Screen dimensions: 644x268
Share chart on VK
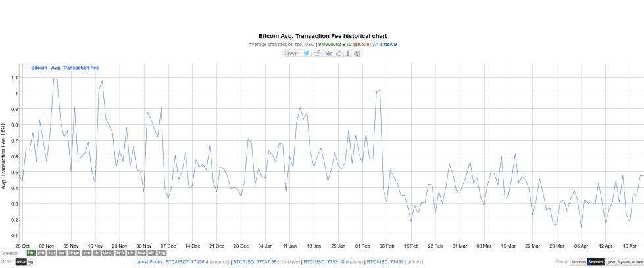click(328, 53)
